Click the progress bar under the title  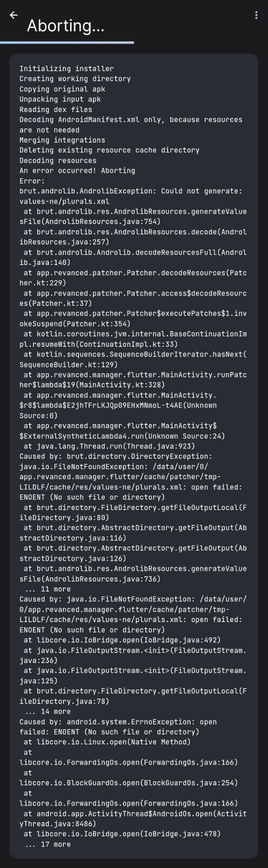tap(67, 43)
